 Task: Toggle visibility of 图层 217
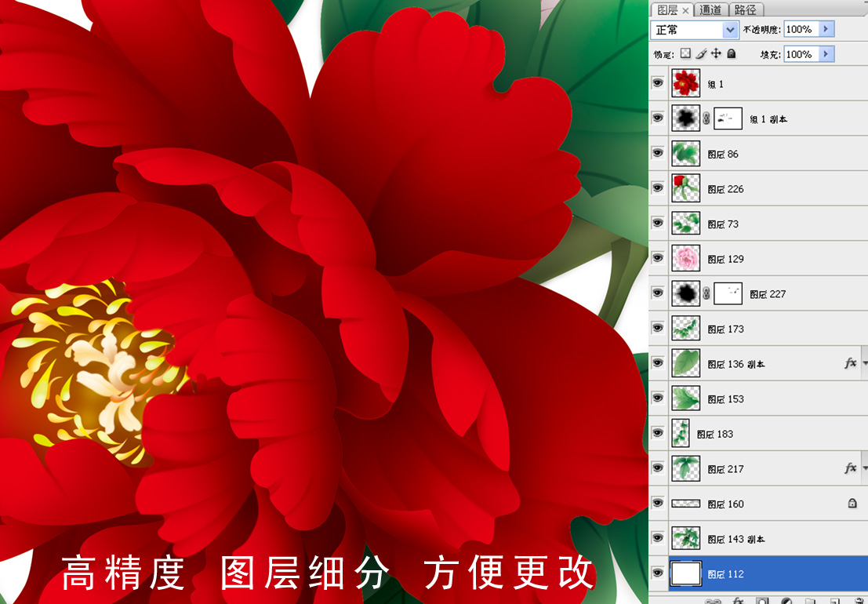click(658, 468)
